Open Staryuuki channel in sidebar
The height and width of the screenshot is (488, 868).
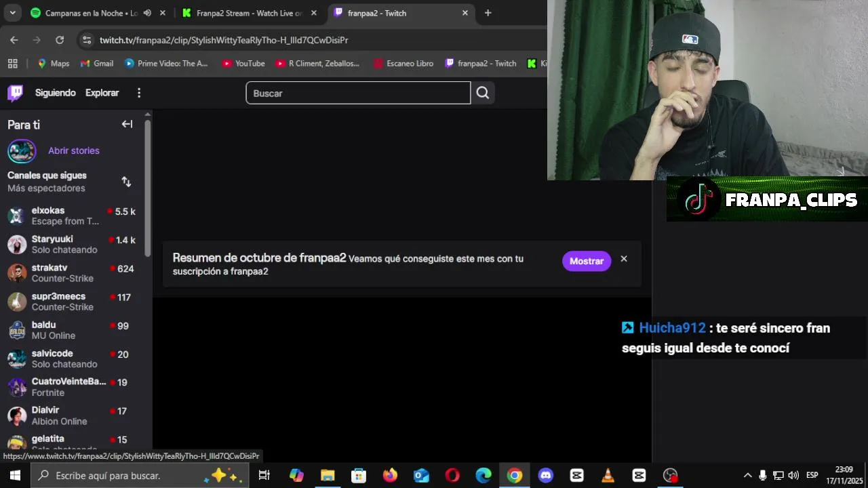(71, 244)
